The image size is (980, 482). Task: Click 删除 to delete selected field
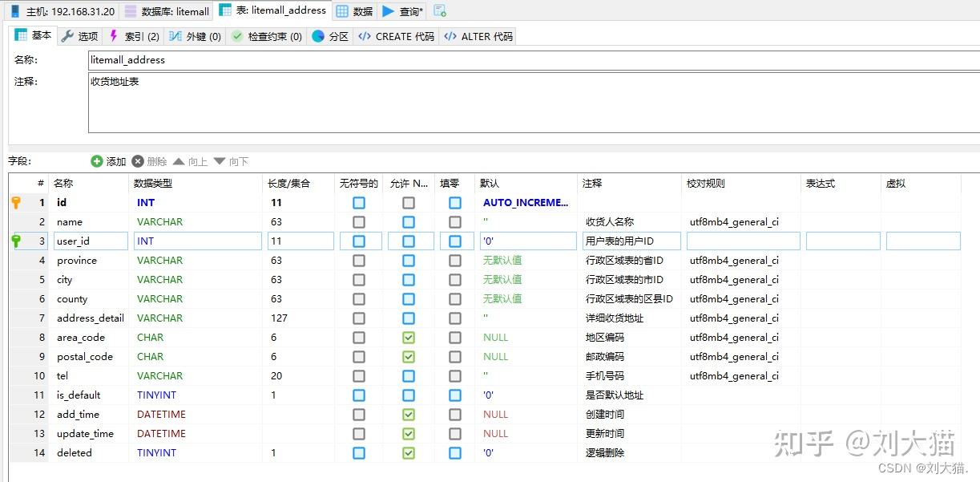coord(148,160)
